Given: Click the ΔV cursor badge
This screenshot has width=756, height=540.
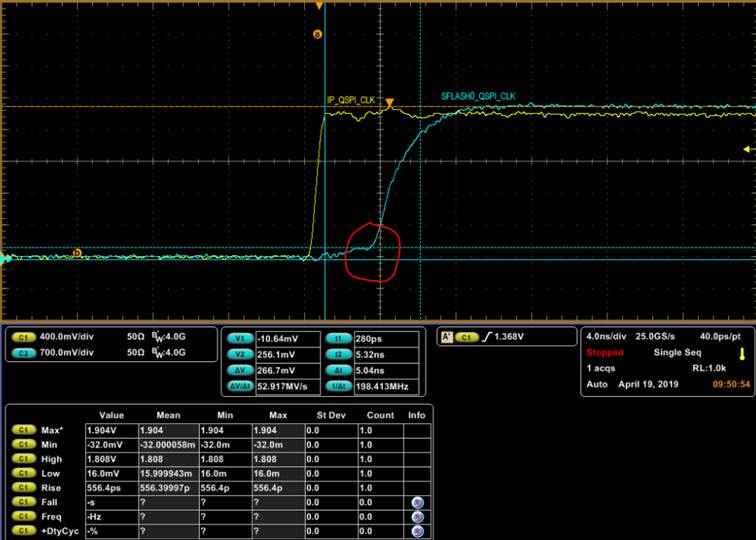Looking at the screenshot, I should (240, 370).
